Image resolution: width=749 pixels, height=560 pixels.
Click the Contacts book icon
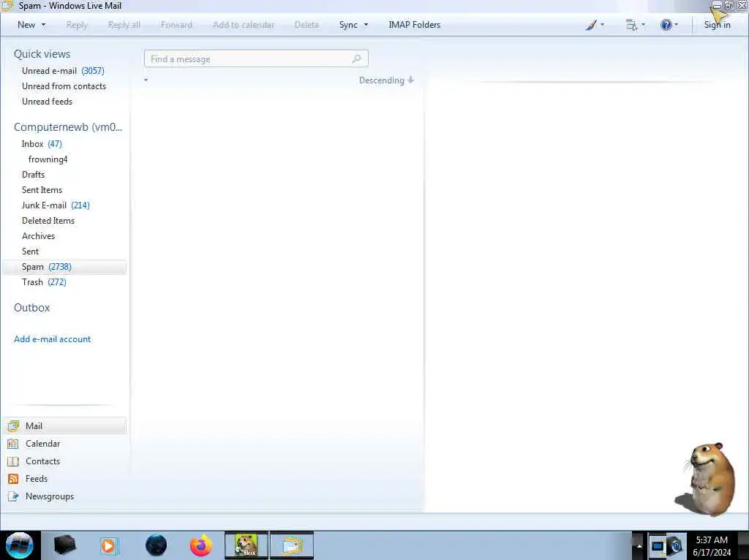coord(13,461)
